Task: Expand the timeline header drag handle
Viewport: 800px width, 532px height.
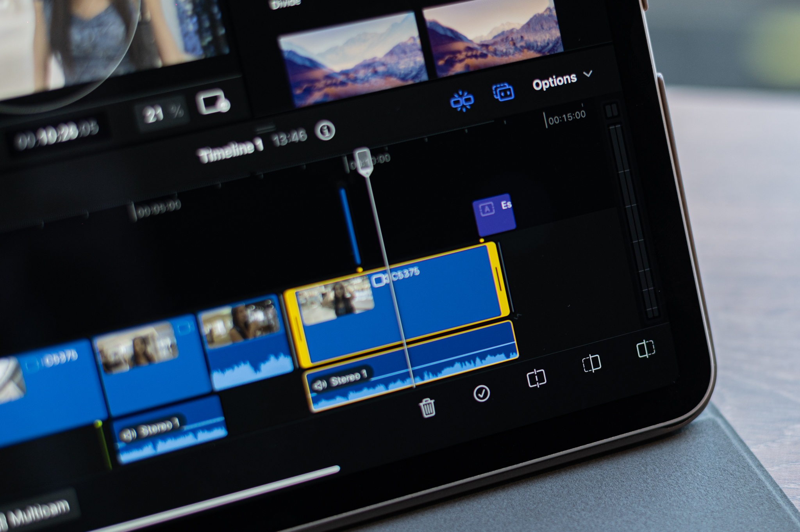Action: pyautogui.click(x=266, y=126)
